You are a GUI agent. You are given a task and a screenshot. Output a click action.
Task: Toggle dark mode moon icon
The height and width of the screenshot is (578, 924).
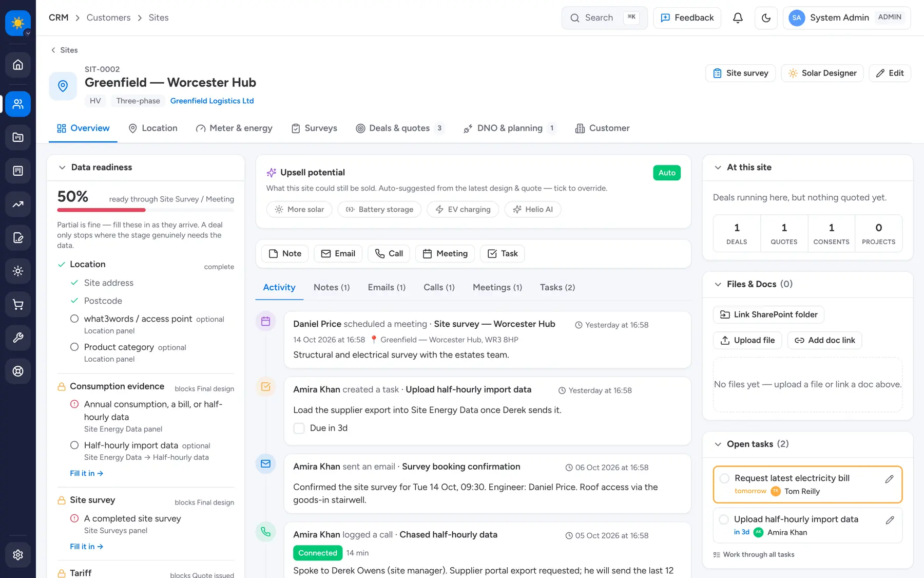click(x=766, y=18)
